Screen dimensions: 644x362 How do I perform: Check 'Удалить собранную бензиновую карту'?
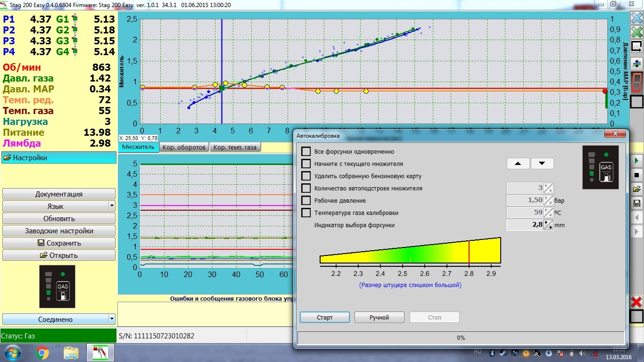pos(306,176)
